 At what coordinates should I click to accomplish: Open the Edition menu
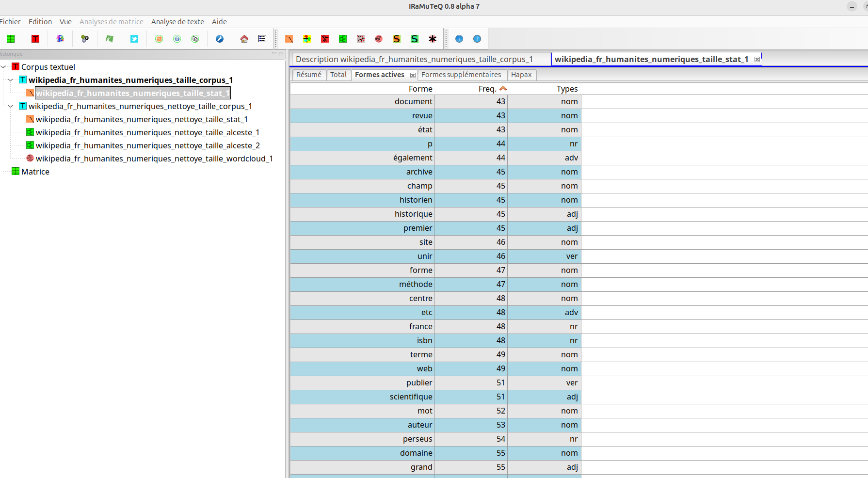coord(40,22)
